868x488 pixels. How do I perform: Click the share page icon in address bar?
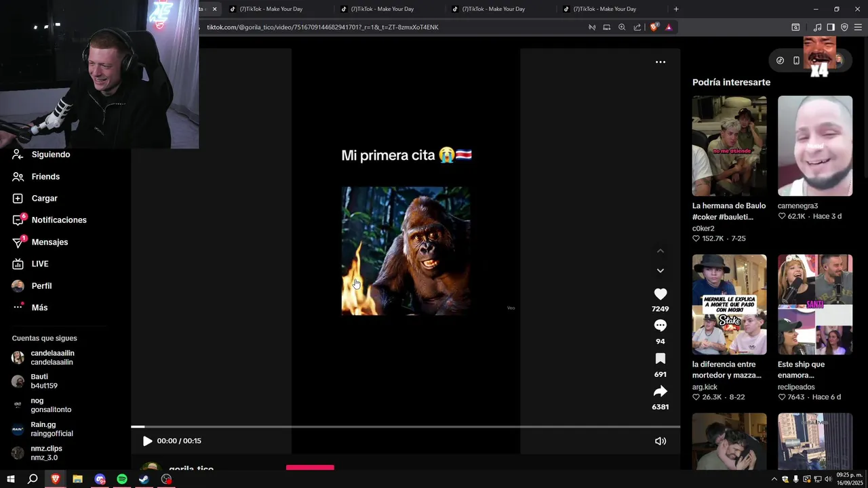click(x=637, y=27)
